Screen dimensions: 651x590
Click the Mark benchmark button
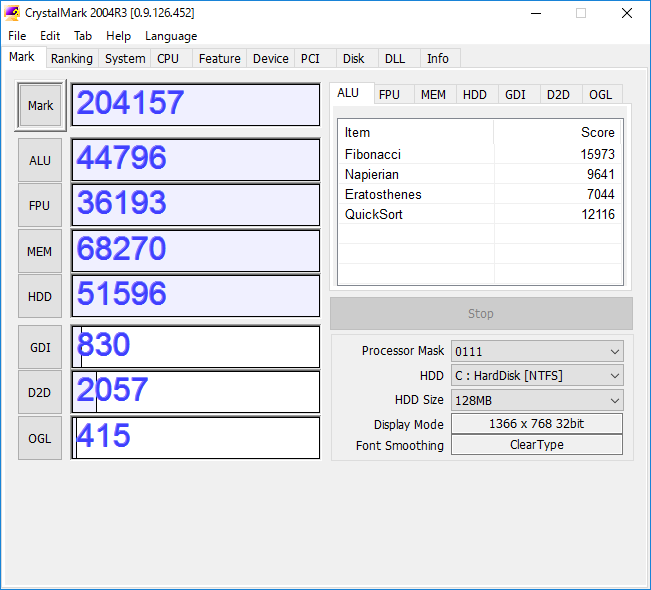pos(41,105)
